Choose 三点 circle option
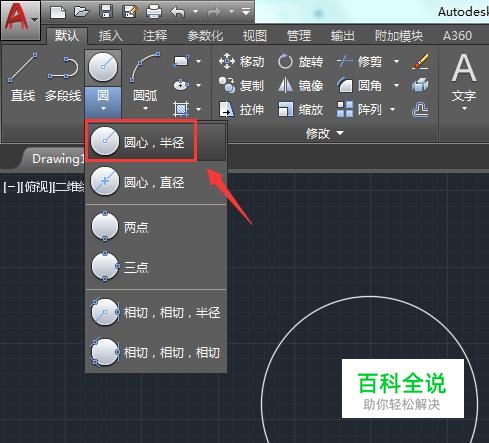 [x=156, y=267]
